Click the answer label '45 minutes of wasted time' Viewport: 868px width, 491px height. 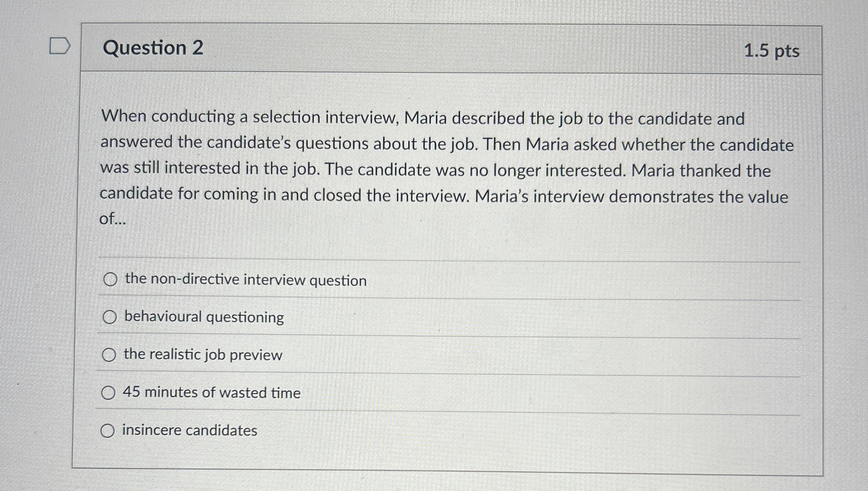point(211,393)
